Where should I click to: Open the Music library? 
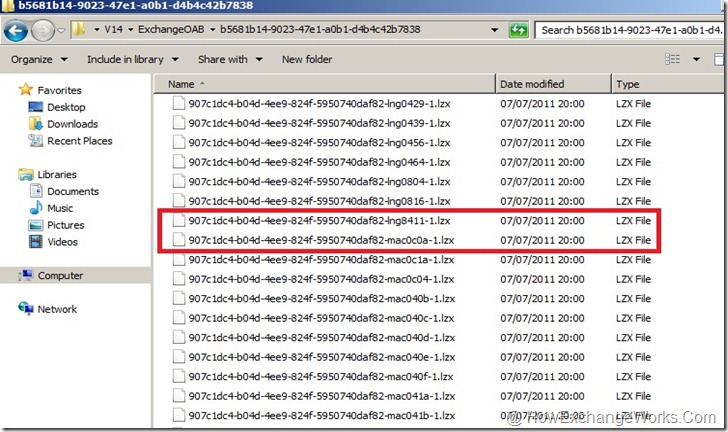point(60,208)
